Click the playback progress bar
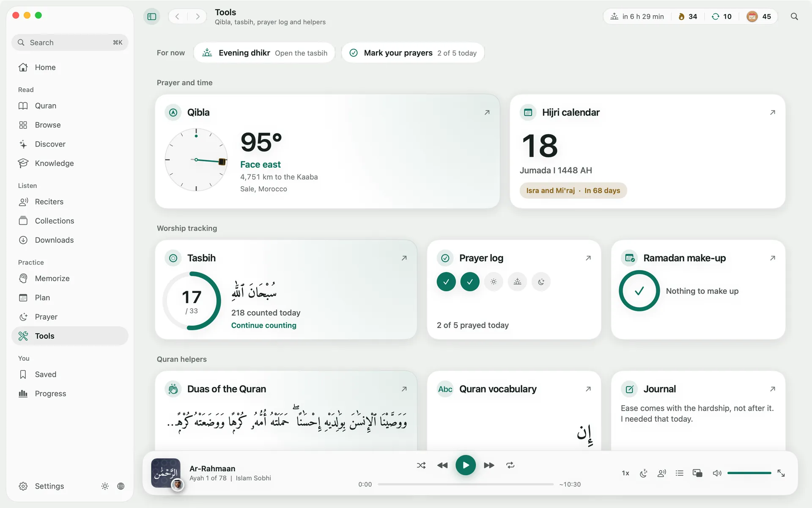Viewport: 812px width, 508px height. [x=466, y=484]
